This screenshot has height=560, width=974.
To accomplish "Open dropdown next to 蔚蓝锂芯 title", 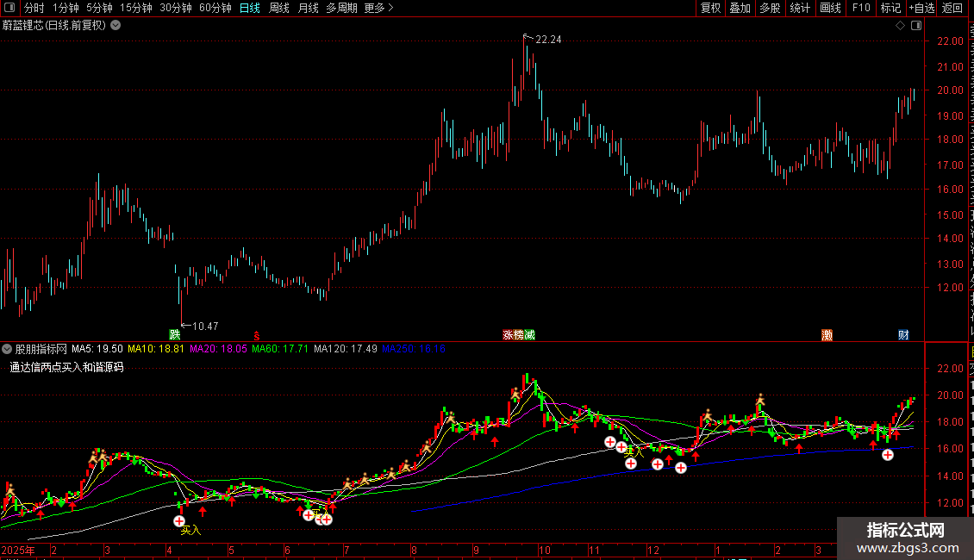I will coord(116,26).
